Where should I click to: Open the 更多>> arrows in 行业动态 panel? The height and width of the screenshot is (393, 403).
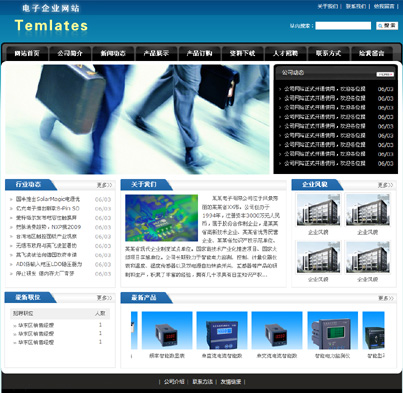pos(104,185)
